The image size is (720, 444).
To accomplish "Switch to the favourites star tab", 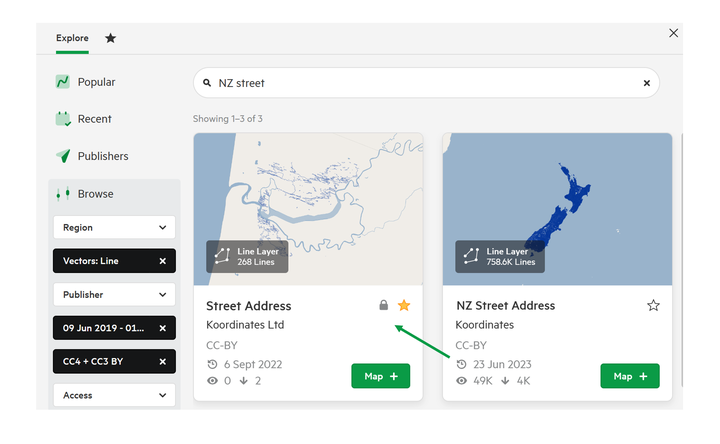I will pos(110,38).
